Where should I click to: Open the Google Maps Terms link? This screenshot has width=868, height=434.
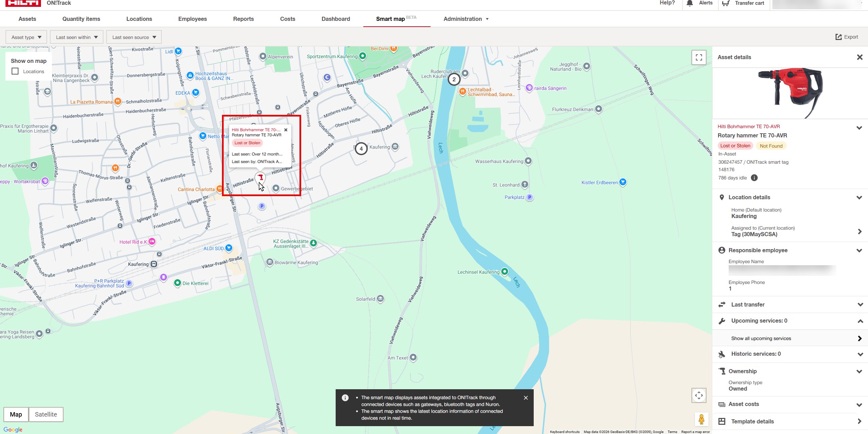pos(672,432)
